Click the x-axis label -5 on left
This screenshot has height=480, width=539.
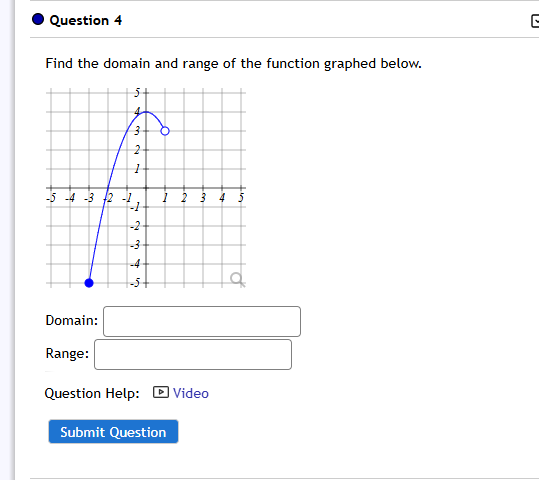[x=51, y=198]
